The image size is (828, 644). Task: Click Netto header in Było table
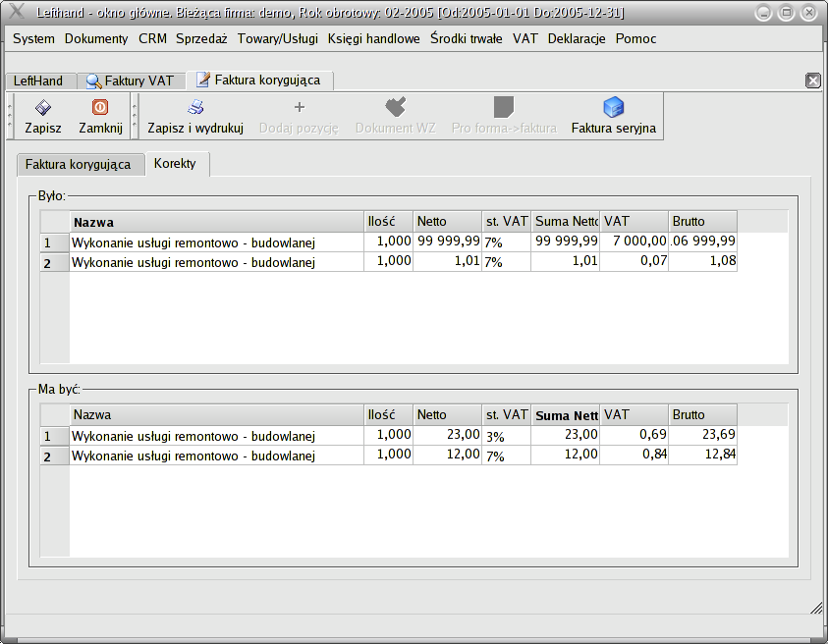coord(447,222)
